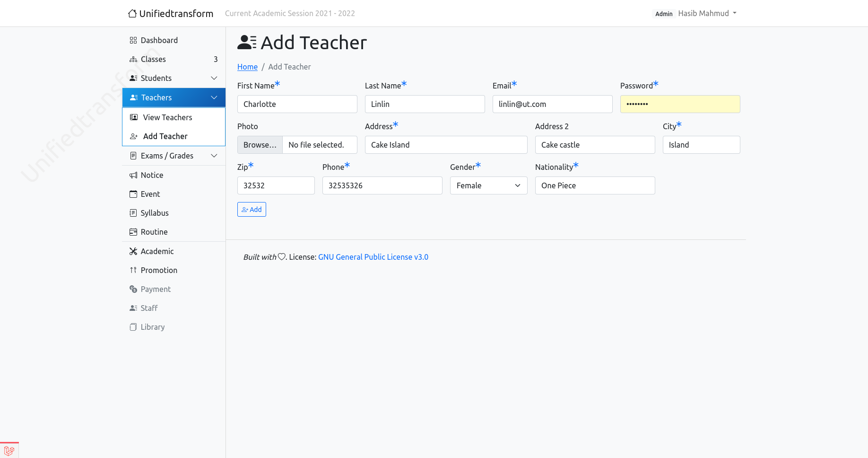
Task: Open Syllabus in the sidebar
Action: pyautogui.click(x=174, y=213)
